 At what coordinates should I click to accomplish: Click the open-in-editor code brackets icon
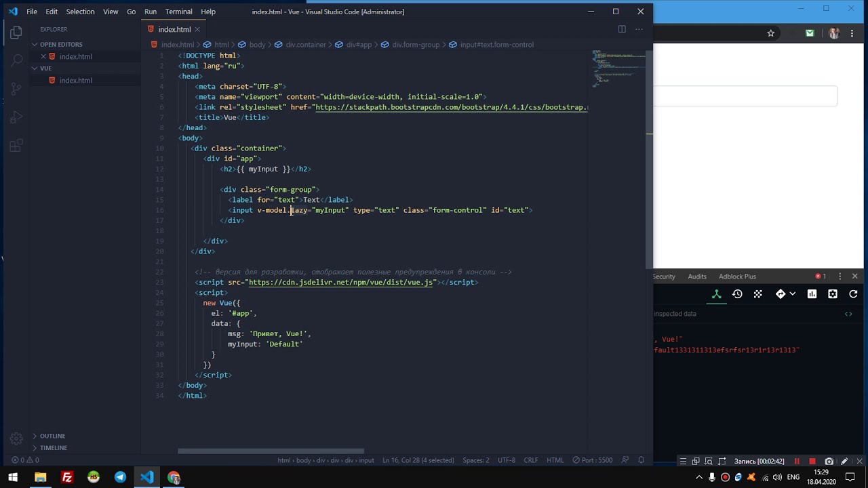[848, 314]
